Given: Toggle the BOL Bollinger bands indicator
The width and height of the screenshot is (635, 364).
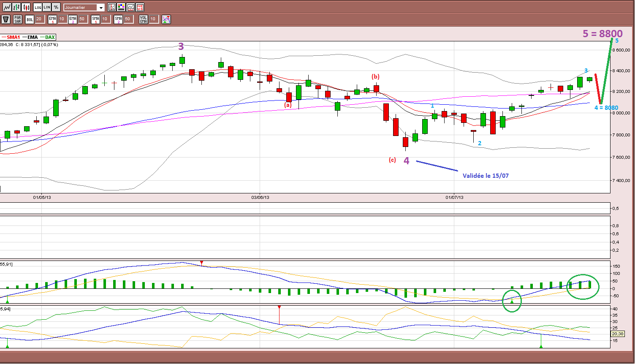Looking at the screenshot, I should 30,19.
